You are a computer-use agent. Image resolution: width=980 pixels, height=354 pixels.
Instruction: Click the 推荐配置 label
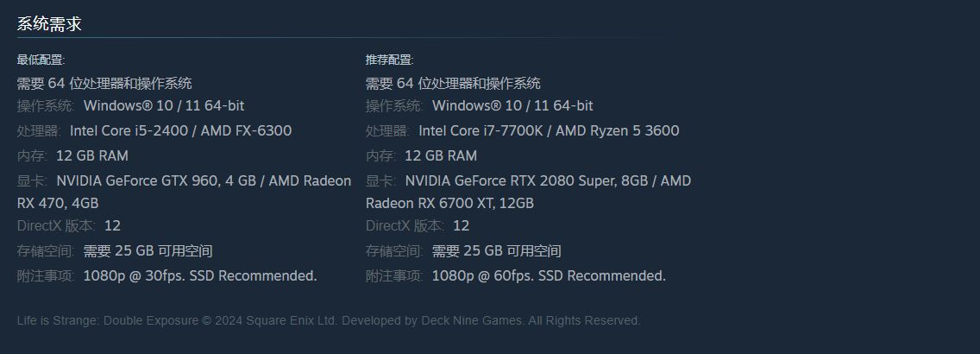pyautogui.click(x=389, y=60)
